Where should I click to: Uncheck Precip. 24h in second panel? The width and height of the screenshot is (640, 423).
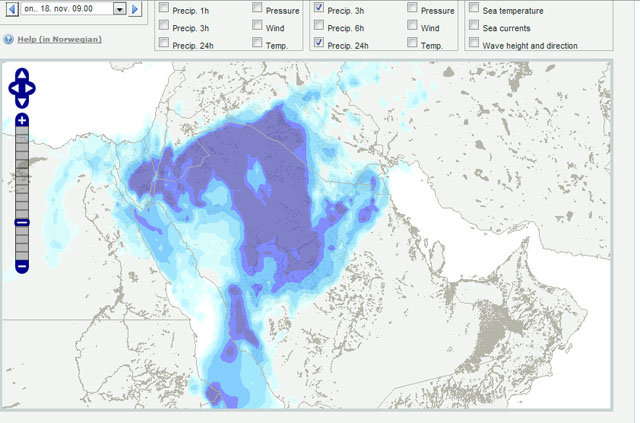click(319, 42)
